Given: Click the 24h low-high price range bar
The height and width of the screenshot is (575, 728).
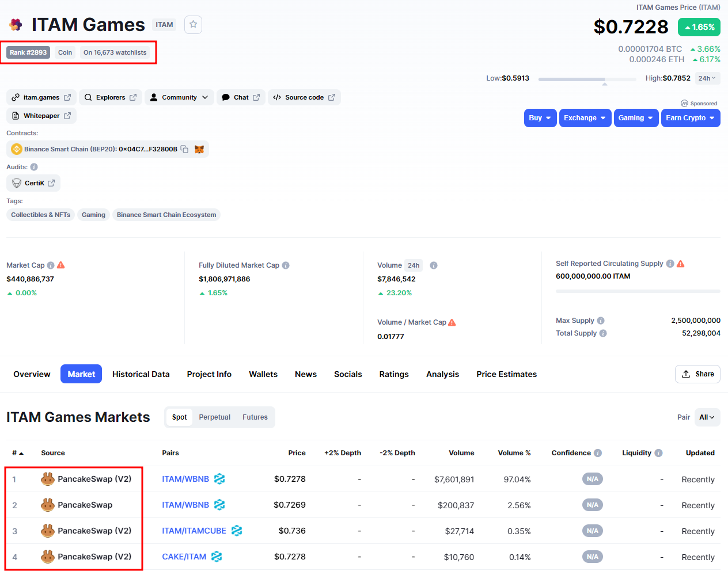Looking at the screenshot, I should (587, 79).
